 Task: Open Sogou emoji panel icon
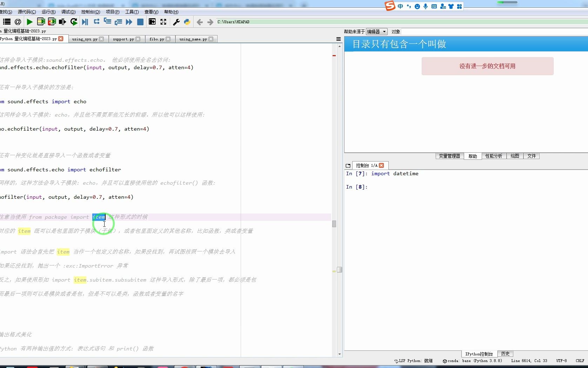417,6
